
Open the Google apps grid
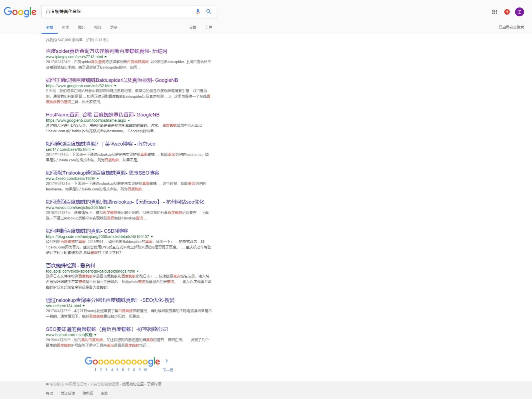click(494, 12)
